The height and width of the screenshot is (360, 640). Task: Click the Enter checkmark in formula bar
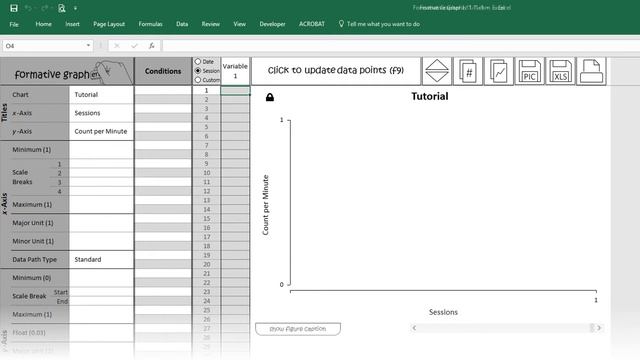coord(134,46)
